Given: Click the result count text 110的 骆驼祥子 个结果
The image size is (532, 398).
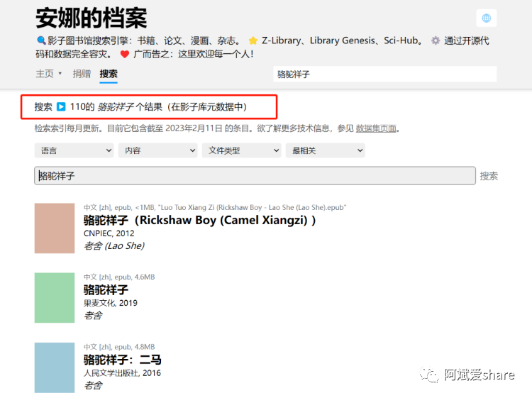Looking at the screenshot, I should [116, 107].
